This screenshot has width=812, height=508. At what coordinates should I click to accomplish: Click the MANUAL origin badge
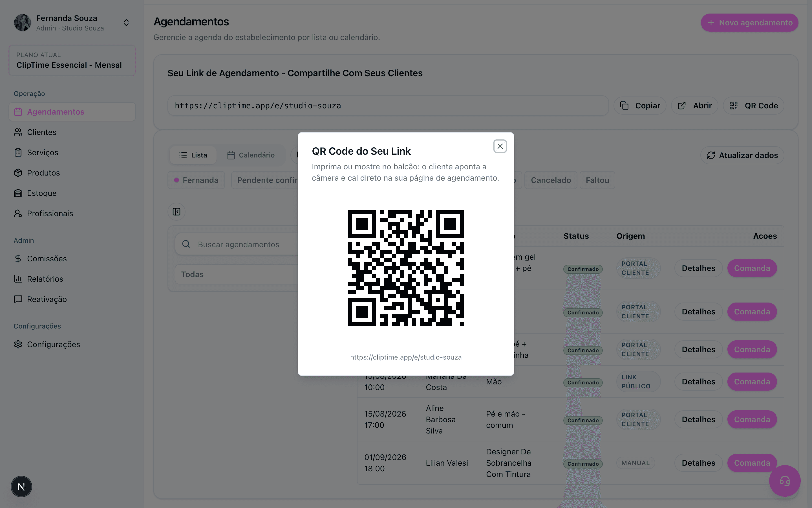click(x=636, y=463)
